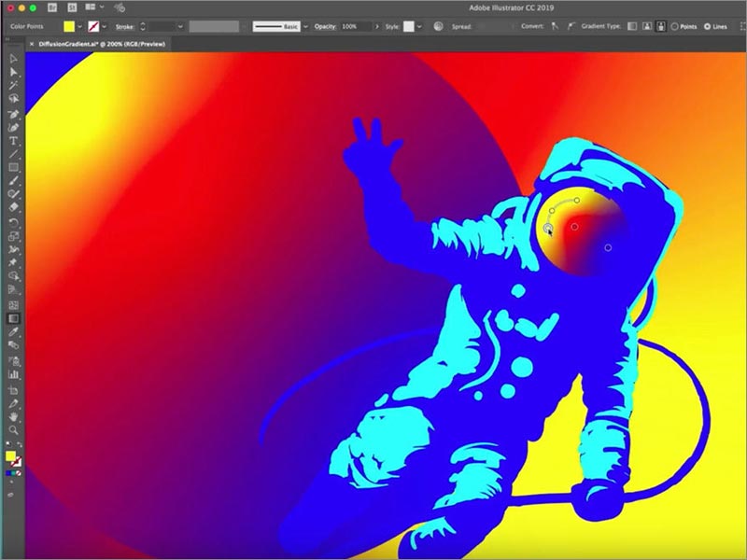Click the Stroke label link

[125, 27]
